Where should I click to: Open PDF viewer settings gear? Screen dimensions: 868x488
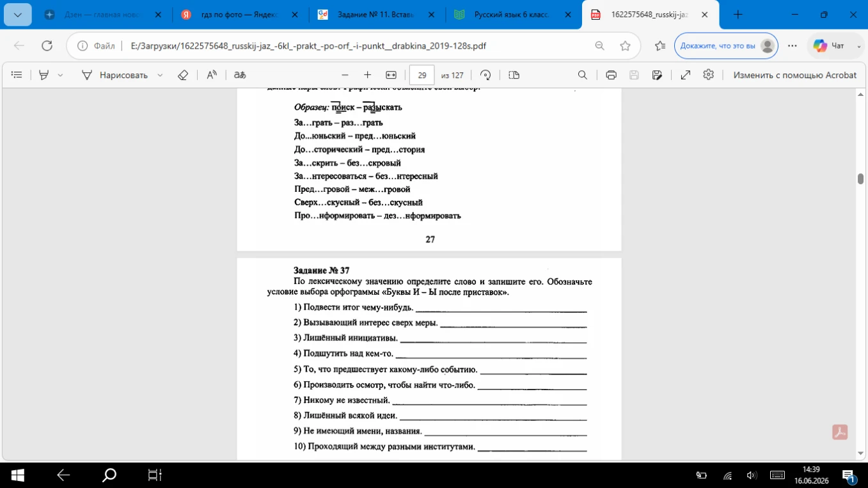pos(708,75)
